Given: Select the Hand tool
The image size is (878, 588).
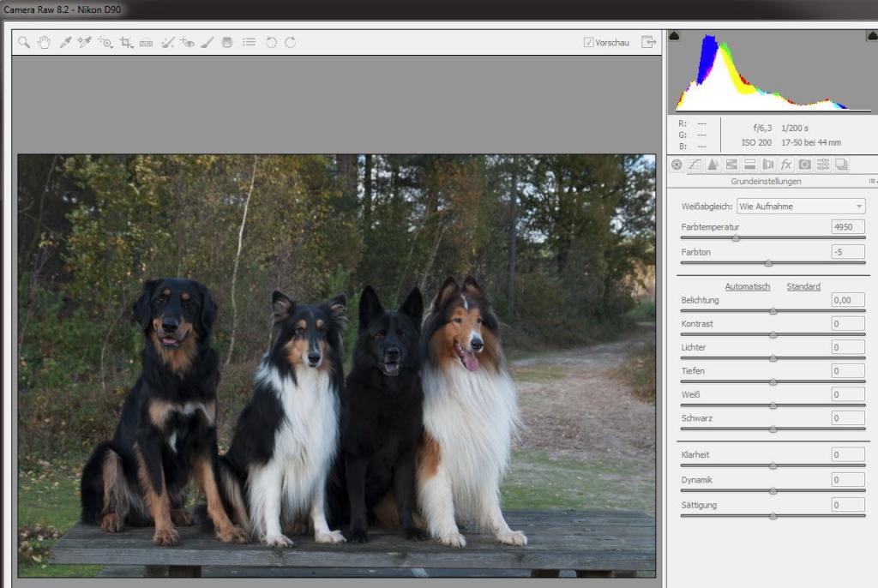Looking at the screenshot, I should pyautogui.click(x=45, y=43).
